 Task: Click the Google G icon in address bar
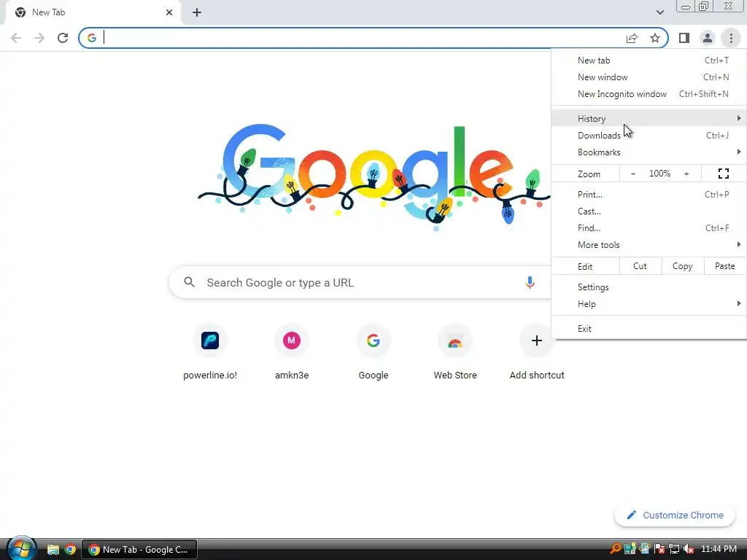pyautogui.click(x=92, y=38)
